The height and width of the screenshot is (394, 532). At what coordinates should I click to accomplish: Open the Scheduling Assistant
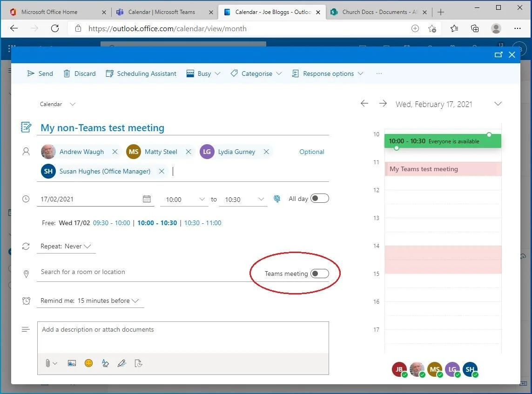(141, 73)
